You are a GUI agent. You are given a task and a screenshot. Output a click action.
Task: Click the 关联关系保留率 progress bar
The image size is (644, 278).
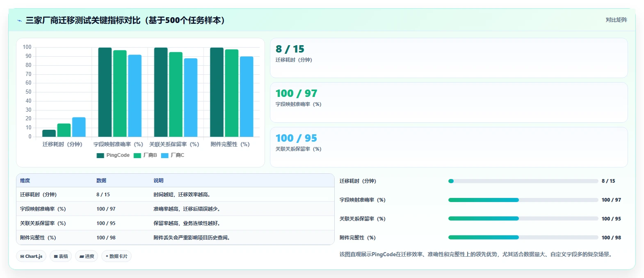click(x=523, y=219)
